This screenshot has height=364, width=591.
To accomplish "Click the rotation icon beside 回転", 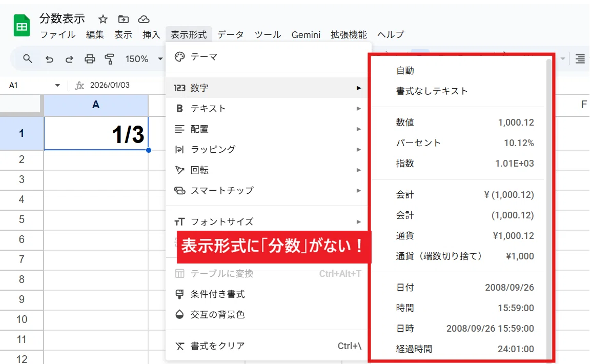I will click(x=179, y=170).
